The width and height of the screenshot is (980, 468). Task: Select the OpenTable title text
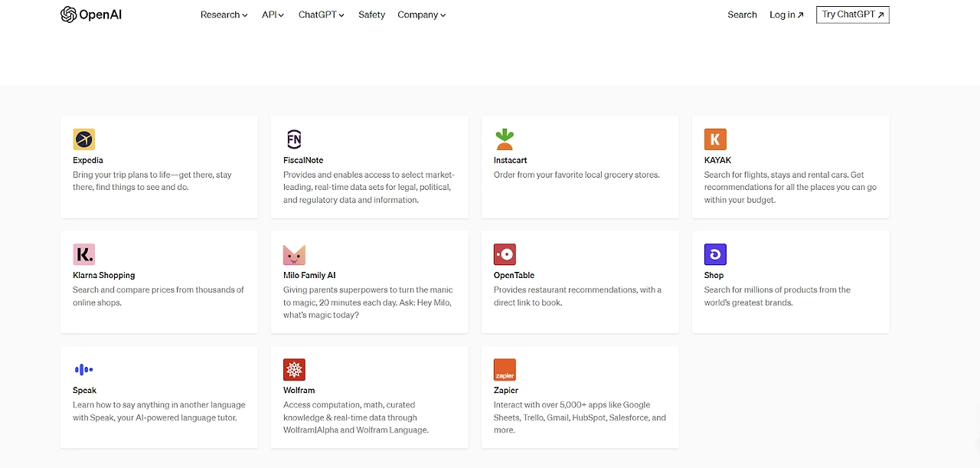coord(514,275)
